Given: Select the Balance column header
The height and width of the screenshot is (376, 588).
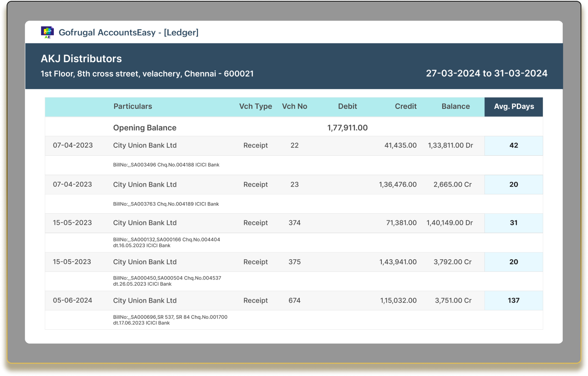Looking at the screenshot, I should click(x=456, y=106).
